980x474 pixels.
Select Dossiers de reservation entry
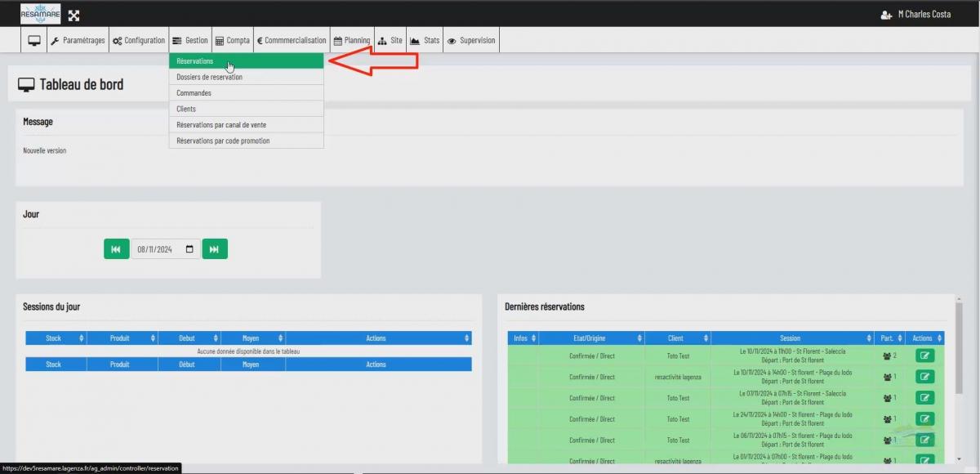246,77
